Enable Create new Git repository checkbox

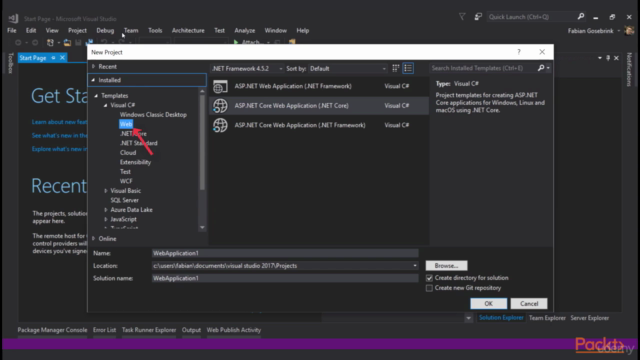click(429, 288)
